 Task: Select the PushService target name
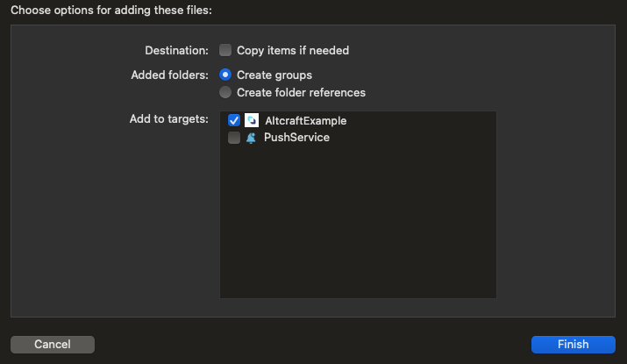[x=296, y=138]
